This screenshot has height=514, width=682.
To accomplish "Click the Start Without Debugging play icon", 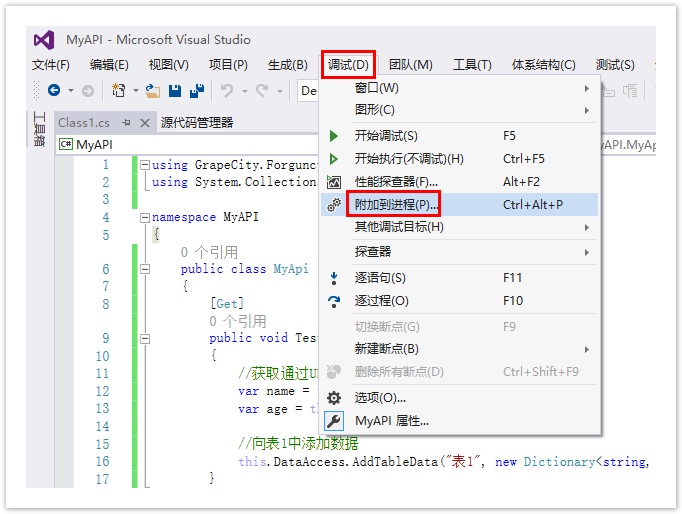I will (x=334, y=159).
